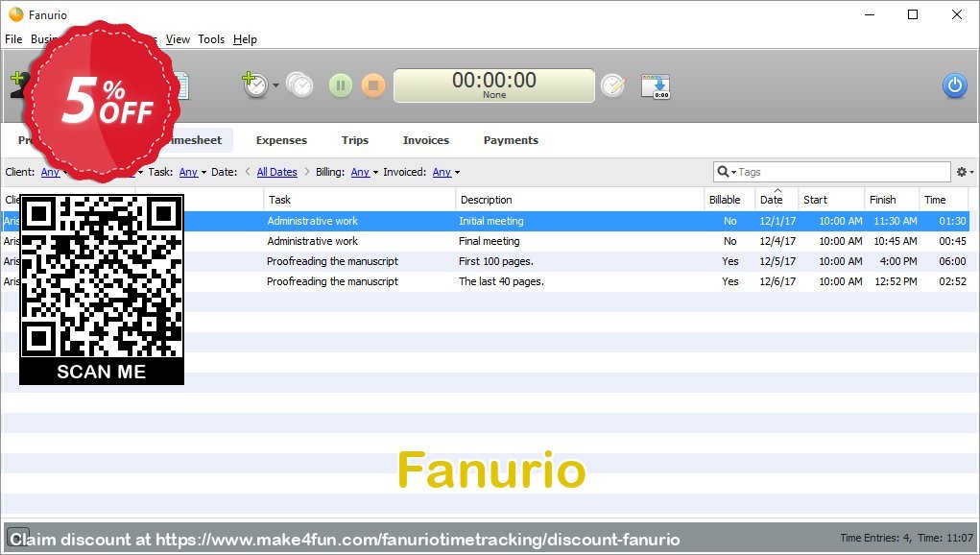Open the Invoiced filter Any dropdown
This screenshot has height=555, width=980.
(x=446, y=172)
